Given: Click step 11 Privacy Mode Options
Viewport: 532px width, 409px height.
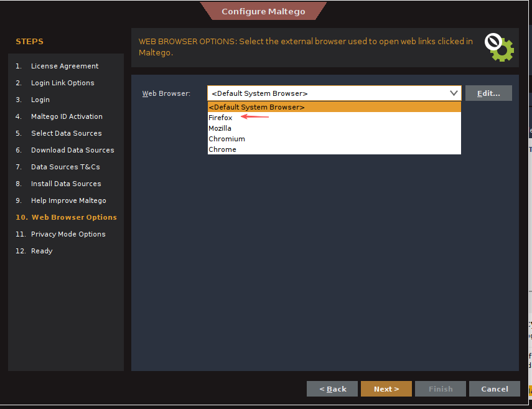Looking at the screenshot, I should (x=60, y=234).
